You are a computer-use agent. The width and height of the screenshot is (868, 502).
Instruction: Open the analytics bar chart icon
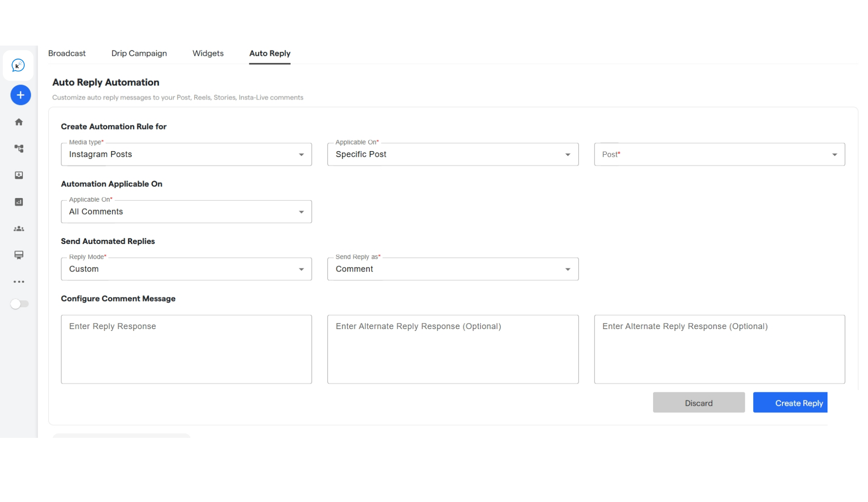pyautogui.click(x=19, y=202)
